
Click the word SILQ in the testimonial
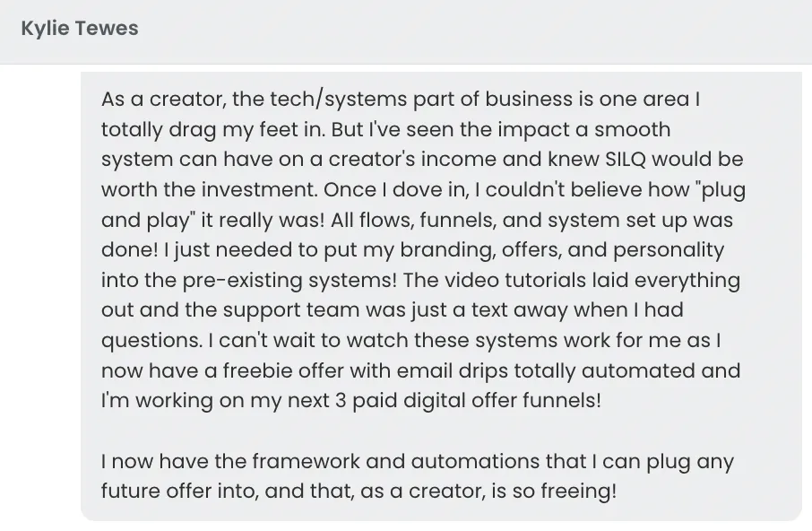(626, 159)
